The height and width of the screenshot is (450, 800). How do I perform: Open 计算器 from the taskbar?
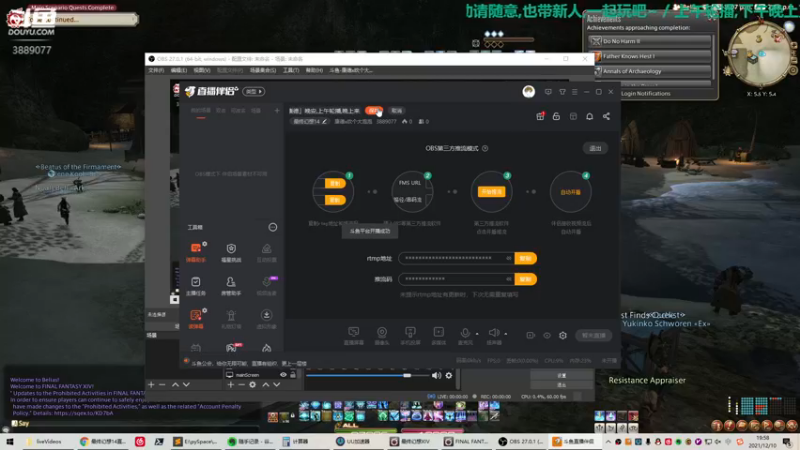coord(296,441)
